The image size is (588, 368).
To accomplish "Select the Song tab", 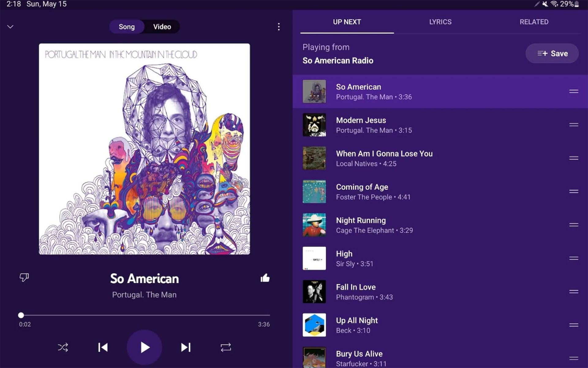I will pyautogui.click(x=126, y=27).
